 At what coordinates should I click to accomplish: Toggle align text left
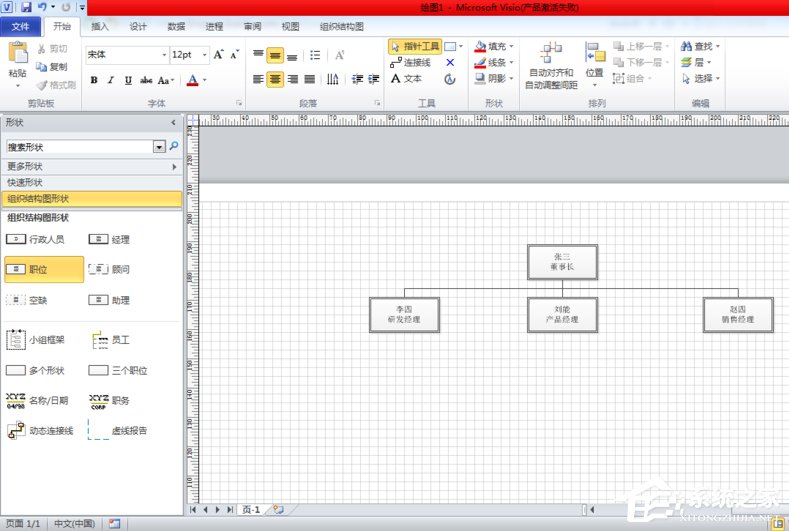(258, 79)
